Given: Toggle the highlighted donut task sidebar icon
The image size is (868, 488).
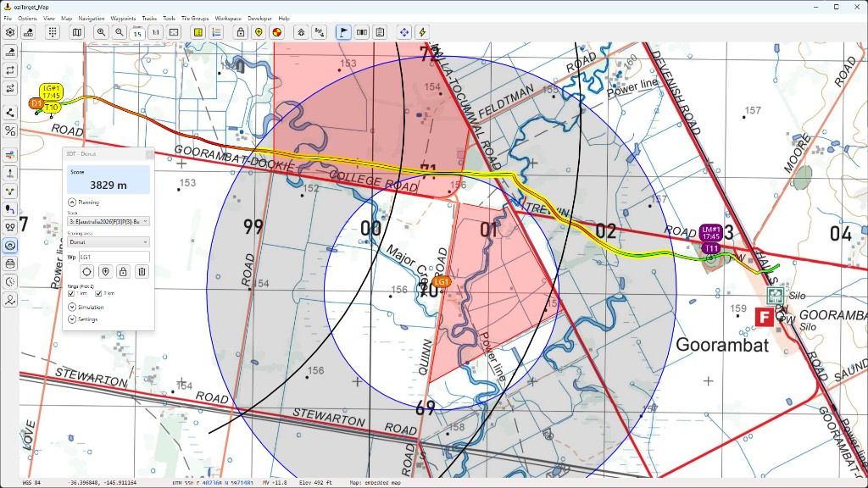Looking at the screenshot, I should pos(10,246).
